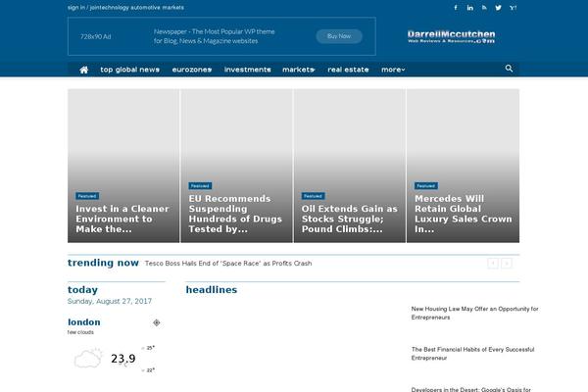Open Oil Extends Gain as Stocks article

pyautogui.click(x=350, y=219)
